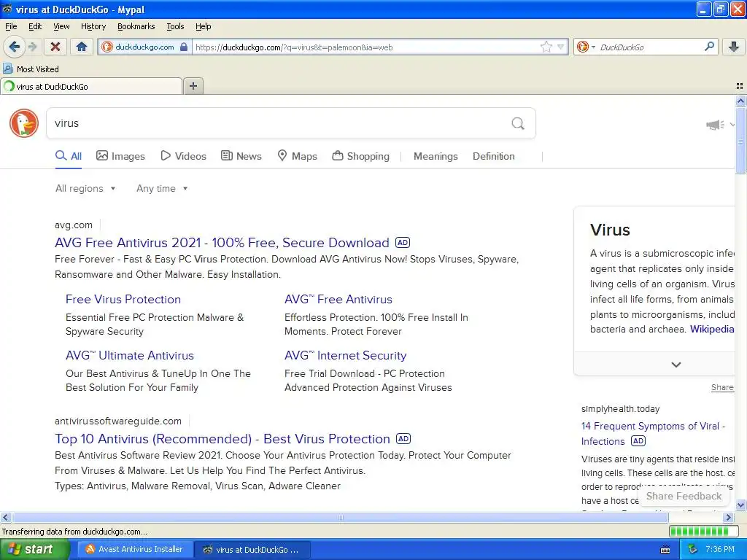Click the horizontal scrollbar left arrow
The image size is (747, 560).
point(5,517)
